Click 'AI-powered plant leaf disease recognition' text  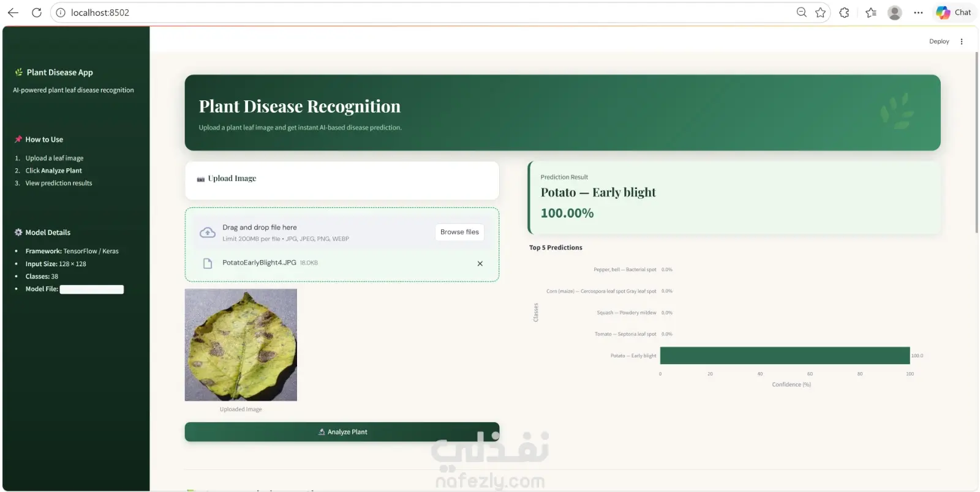pos(73,90)
